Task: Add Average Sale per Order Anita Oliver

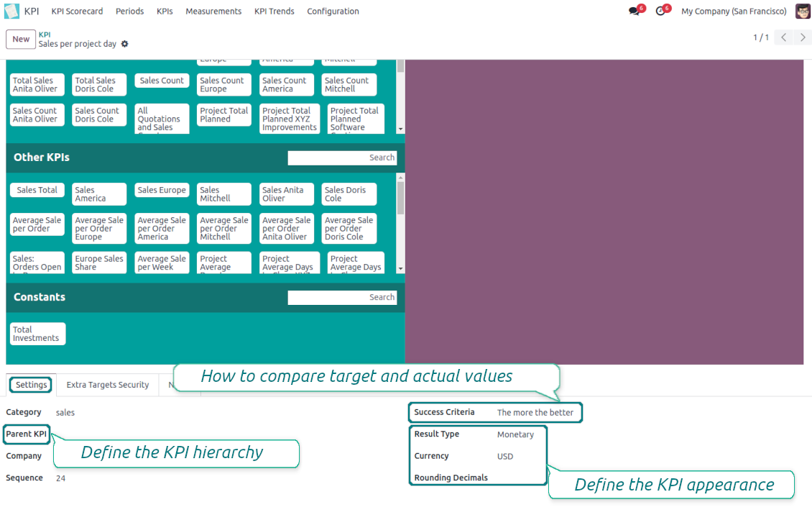Action: tap(287, 229)
